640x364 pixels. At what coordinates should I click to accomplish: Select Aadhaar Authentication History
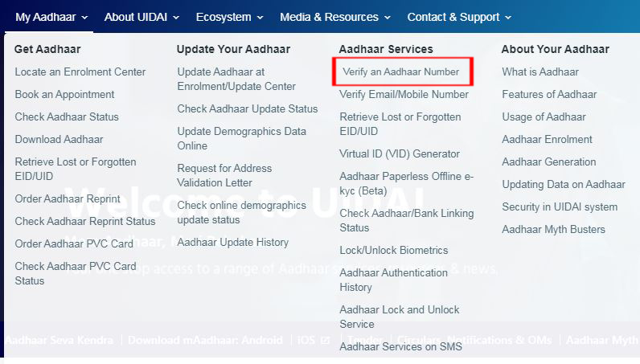(393, 280)
